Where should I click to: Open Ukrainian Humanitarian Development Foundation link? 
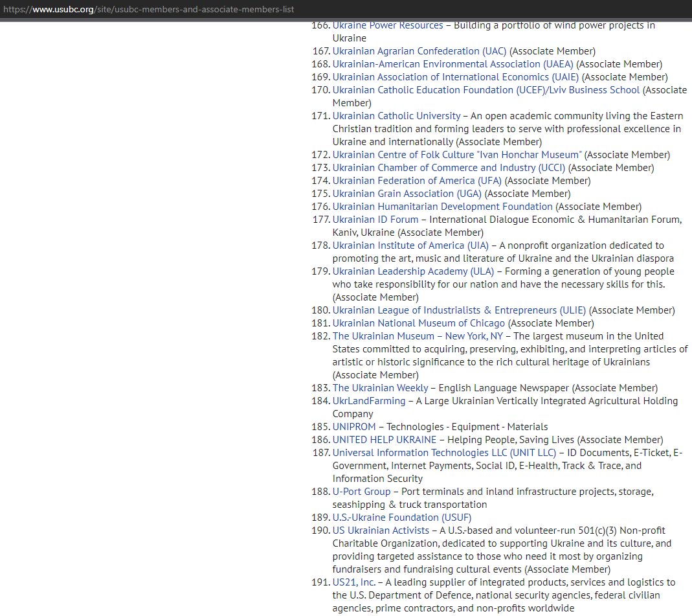point(442,207)
